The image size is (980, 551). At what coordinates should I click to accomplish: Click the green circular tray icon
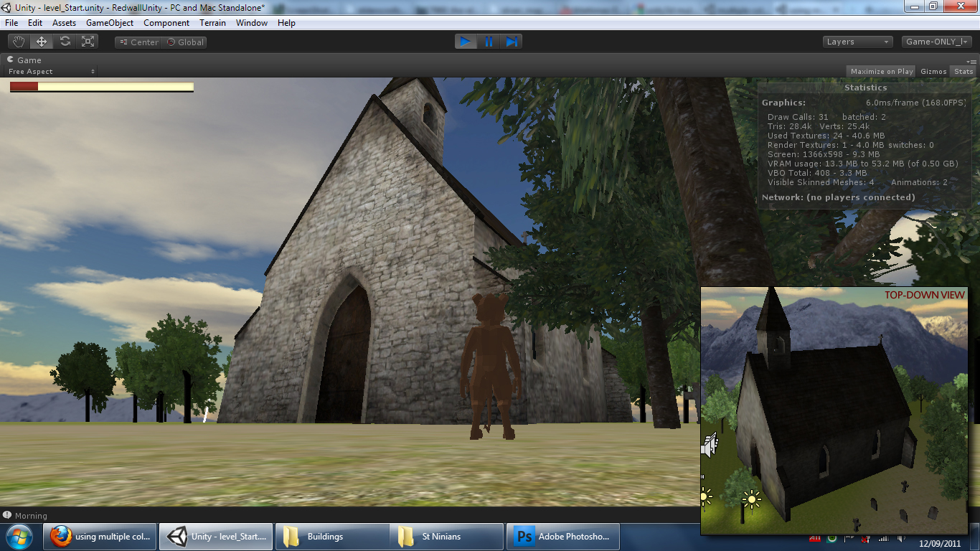pos(831,538)
